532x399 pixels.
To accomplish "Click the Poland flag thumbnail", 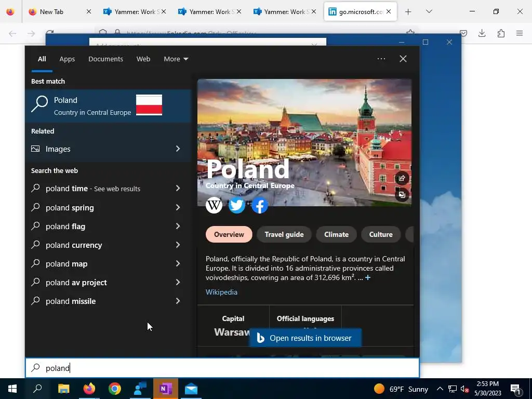I will click(149, 105).
